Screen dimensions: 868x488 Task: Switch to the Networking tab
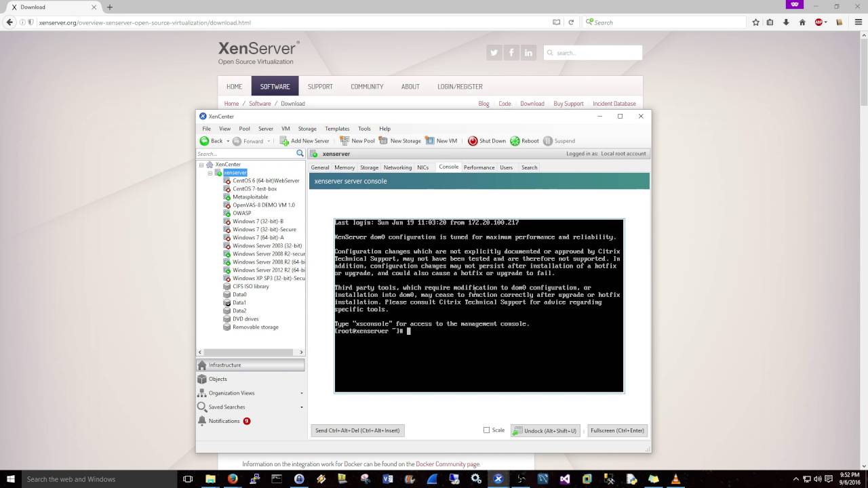click(x=397, y=167)
